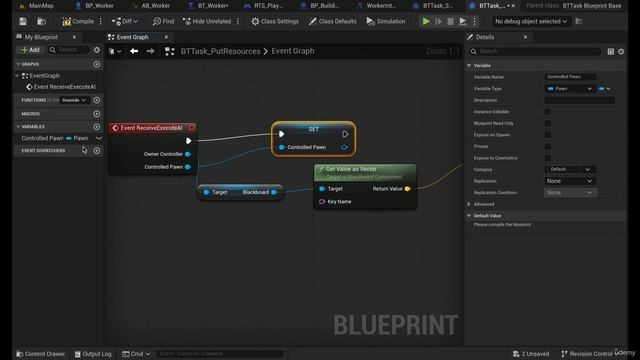Image resolution: width=640 pixels, height=360 pixels.
Task: Open graph bookmarks dropdown
Action: point(115,51)
